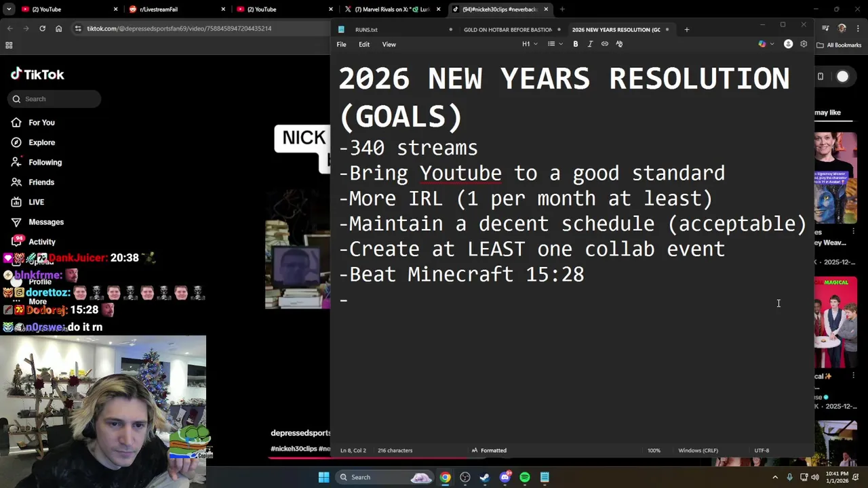This screenshot has width=868, height=488.
Task: Open Chrome tab search dropdown
Action: click(x=9, y=9)
